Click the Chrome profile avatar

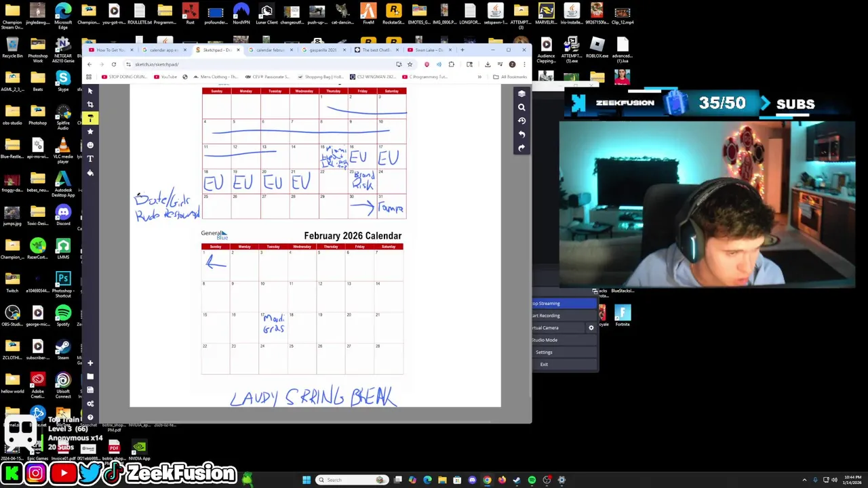pos(512,64)
